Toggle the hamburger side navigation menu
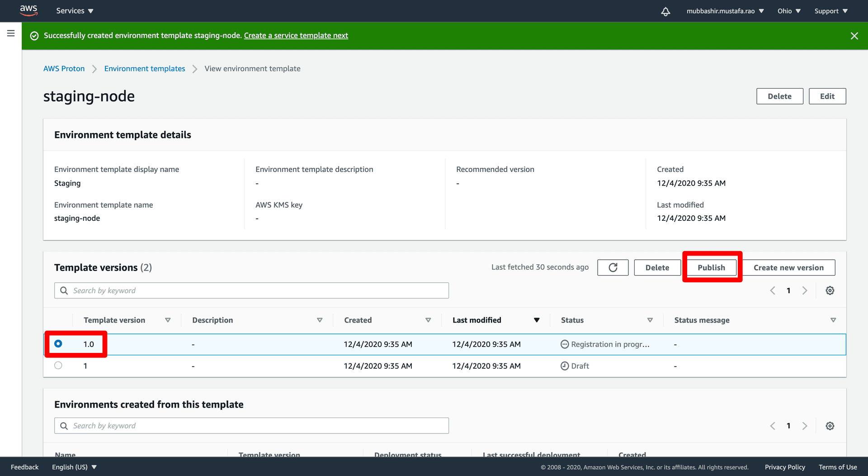Image resolution: width=868 pixels, height=476 pixels. (x=11, y=33)
